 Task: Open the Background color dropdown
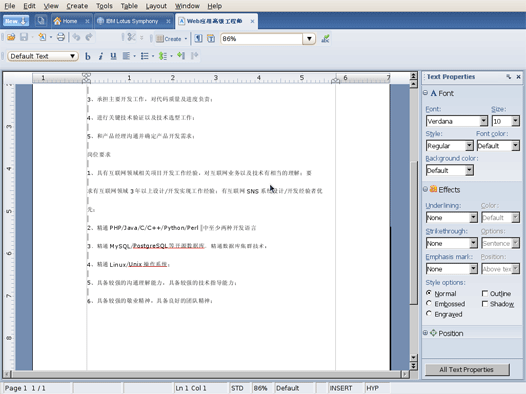[469, 170]
